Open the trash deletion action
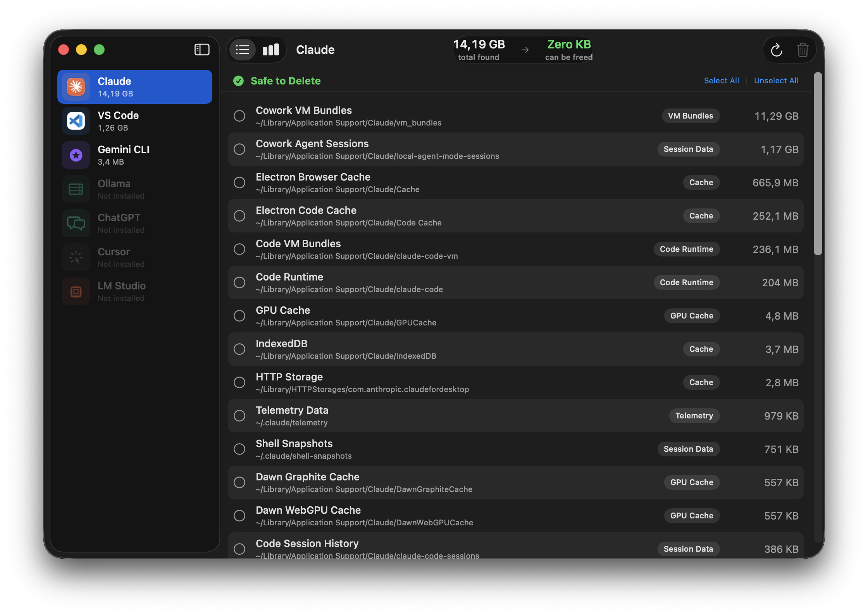Screen dimensions: 868x616 tap(803, 50)
